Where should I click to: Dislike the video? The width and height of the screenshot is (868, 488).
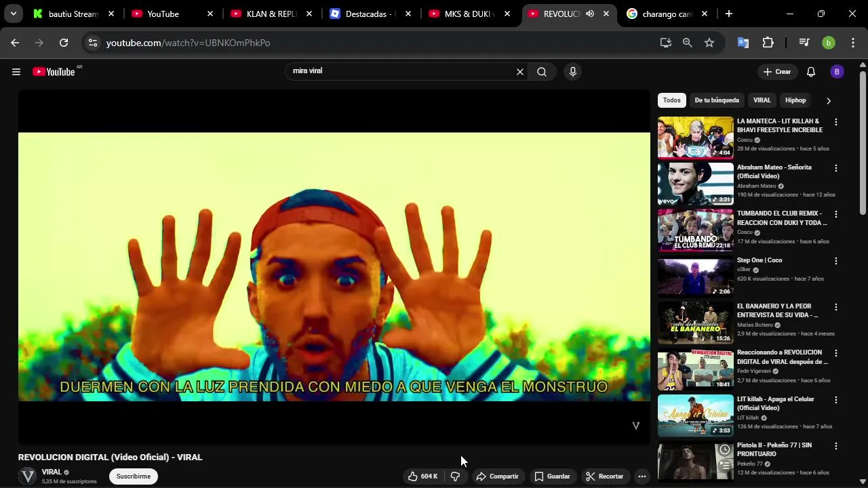(x=455, y=476)
